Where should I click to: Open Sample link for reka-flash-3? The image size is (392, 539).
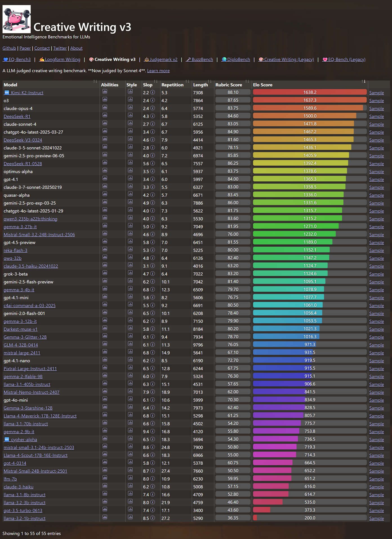[377, 250]
